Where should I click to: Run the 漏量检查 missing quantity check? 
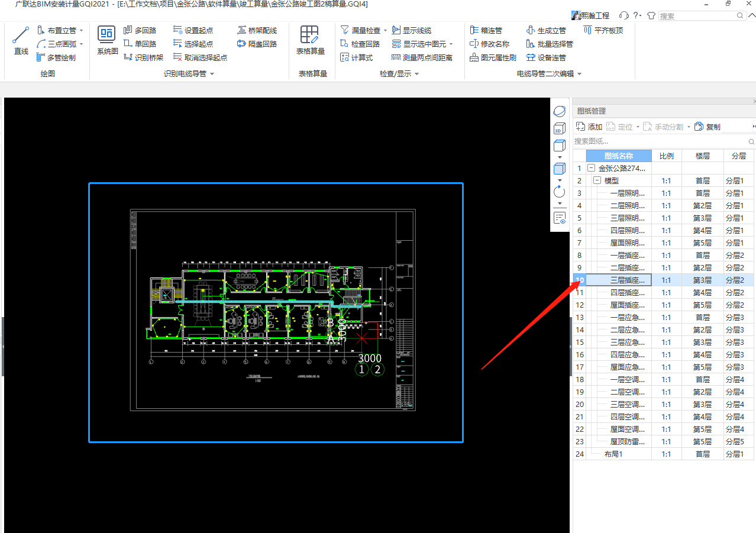click(360, 30)
